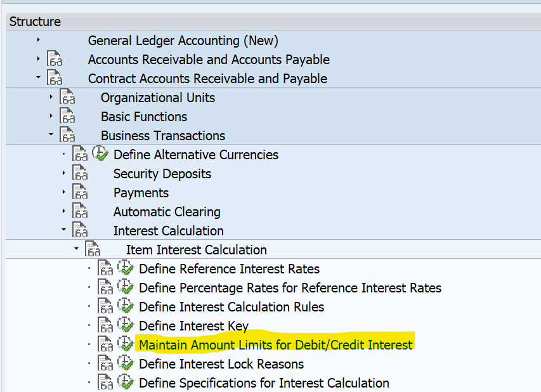Open documentation icon for Define Percentage Rates row
Image resolution: width=541 pixels, height=392 pixels.
(x=105, y=287)
